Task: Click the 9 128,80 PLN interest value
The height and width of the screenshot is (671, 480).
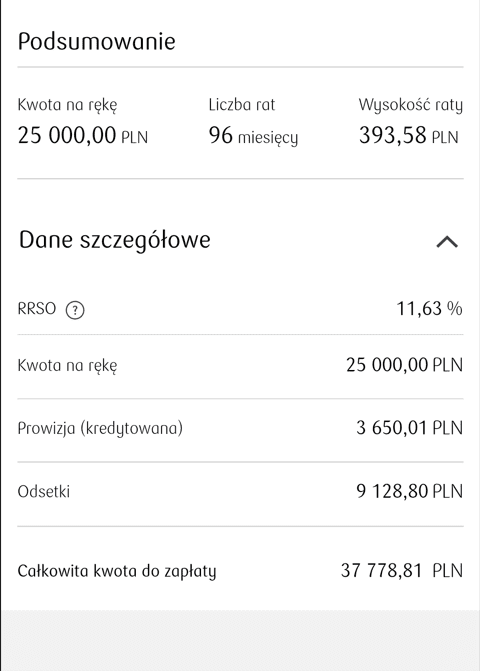Action: click(409, 491)
